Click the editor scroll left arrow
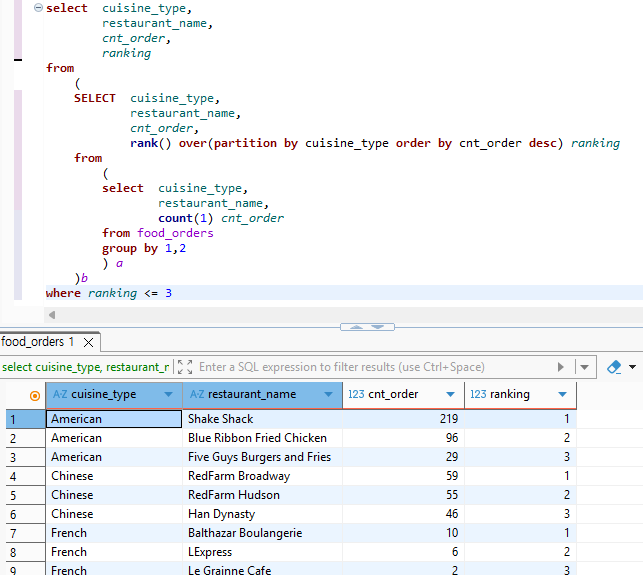This screenshot has width=643, height=575. 52,315
